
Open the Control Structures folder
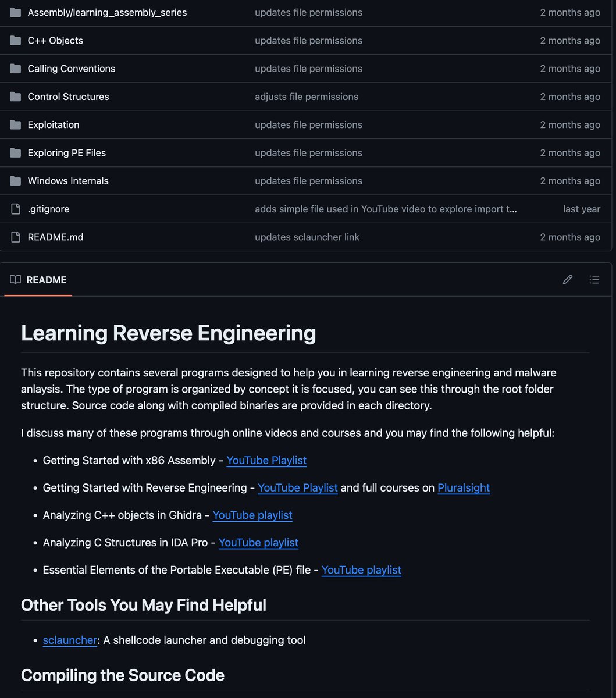coord(68,97)
